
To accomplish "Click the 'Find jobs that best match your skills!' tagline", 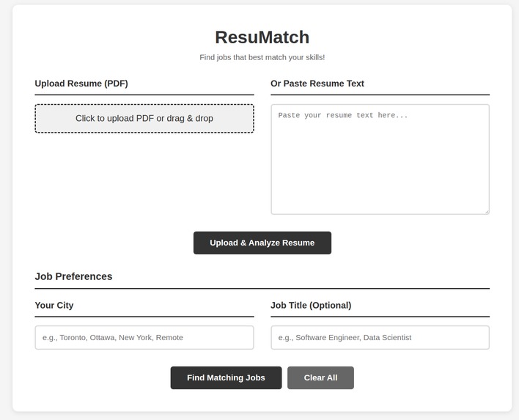I will 262,57.
